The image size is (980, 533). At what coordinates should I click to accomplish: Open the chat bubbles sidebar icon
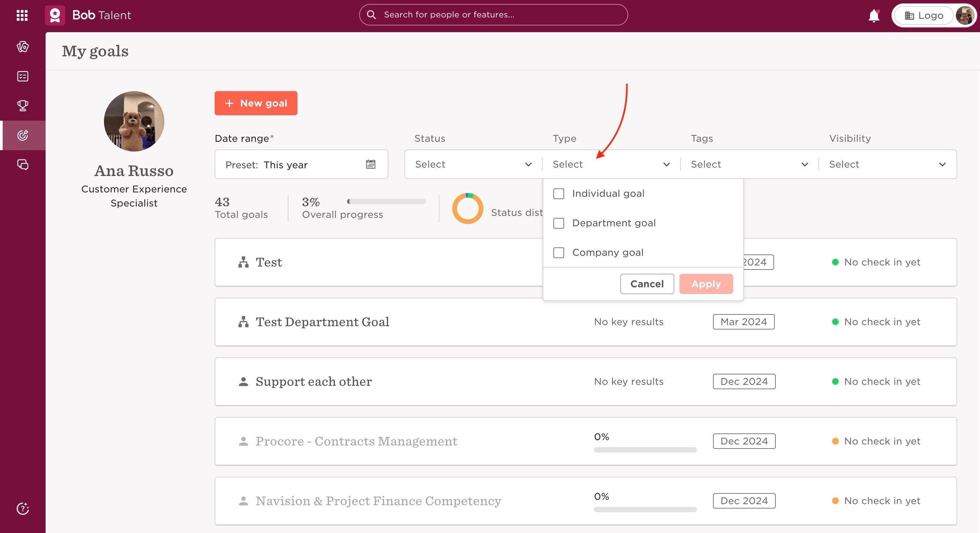(23, 165)
